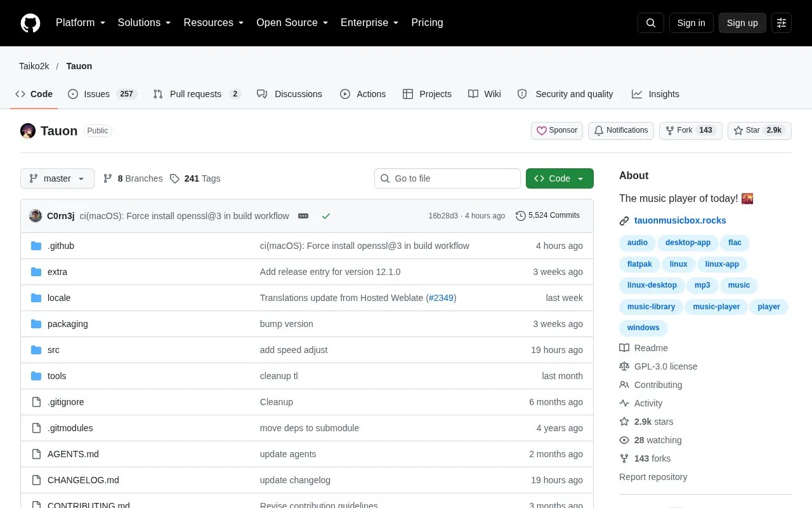This screenshot has width=812, height=508.
Task: Click the src folder icon
Action: (36, 350)
